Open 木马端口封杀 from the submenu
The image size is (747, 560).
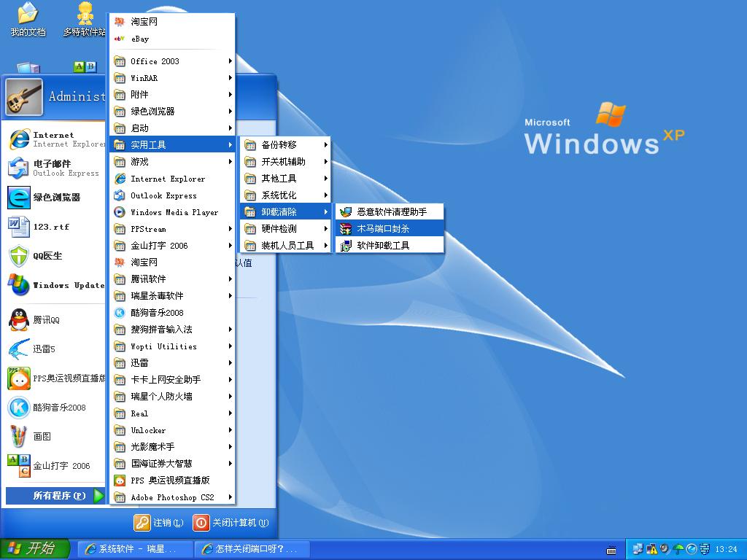[383, 229]
